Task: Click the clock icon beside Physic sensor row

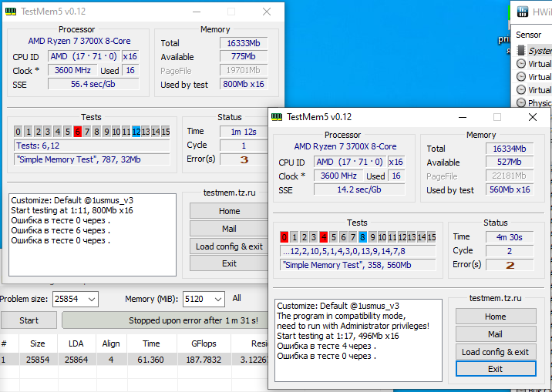Action: point(521,102)
